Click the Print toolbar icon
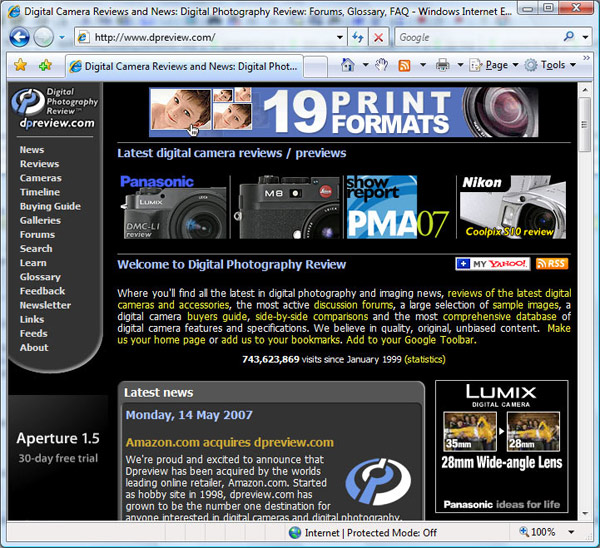This screenshot has height=548, width=600. [x=442, y=65]
